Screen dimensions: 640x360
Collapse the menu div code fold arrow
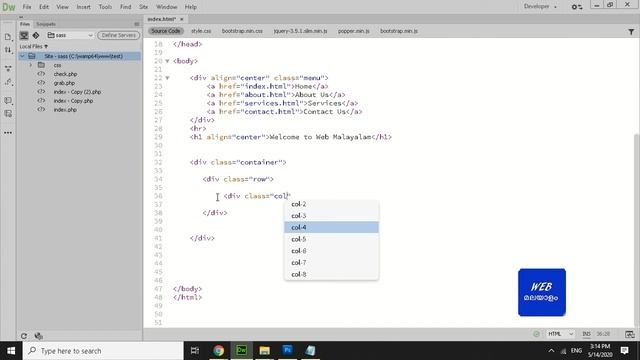pyautogui.click(x=167, y=78)
